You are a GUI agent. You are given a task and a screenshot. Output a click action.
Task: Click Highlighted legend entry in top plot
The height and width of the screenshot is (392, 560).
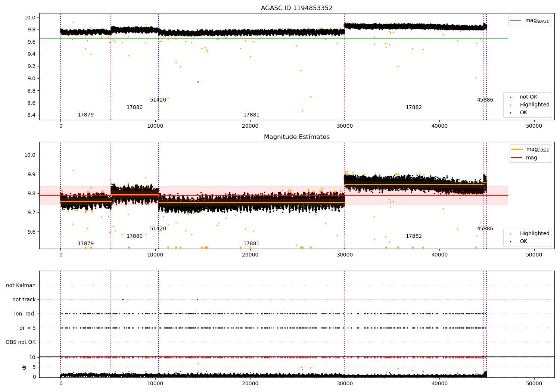click(535, 105)
